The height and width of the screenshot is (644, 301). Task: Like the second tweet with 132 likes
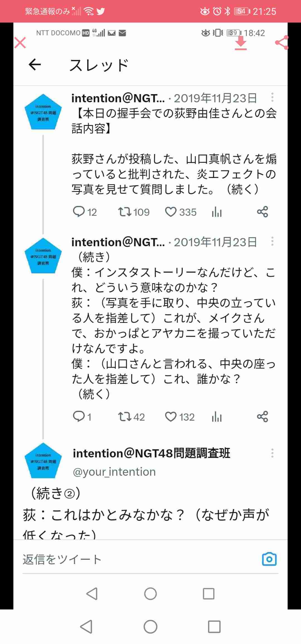(x=180, y=417)
